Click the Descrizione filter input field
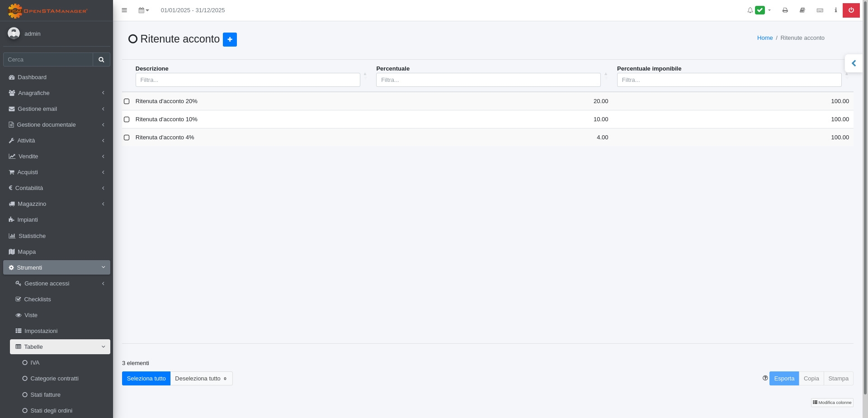868x418 pixels. coord(248,80)
